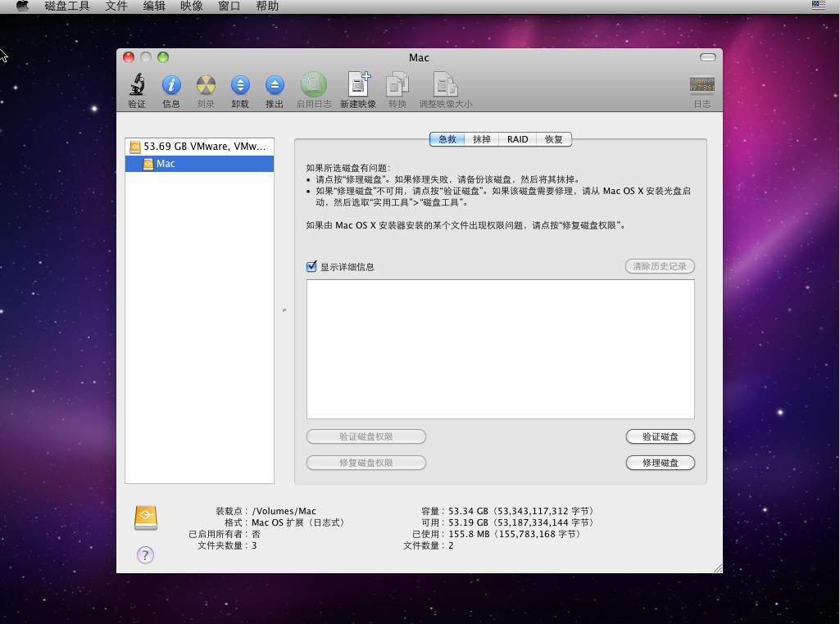Screen dimensions: 840x624
Task: Open the input source flag in menu bar
Action: (818, 7)
